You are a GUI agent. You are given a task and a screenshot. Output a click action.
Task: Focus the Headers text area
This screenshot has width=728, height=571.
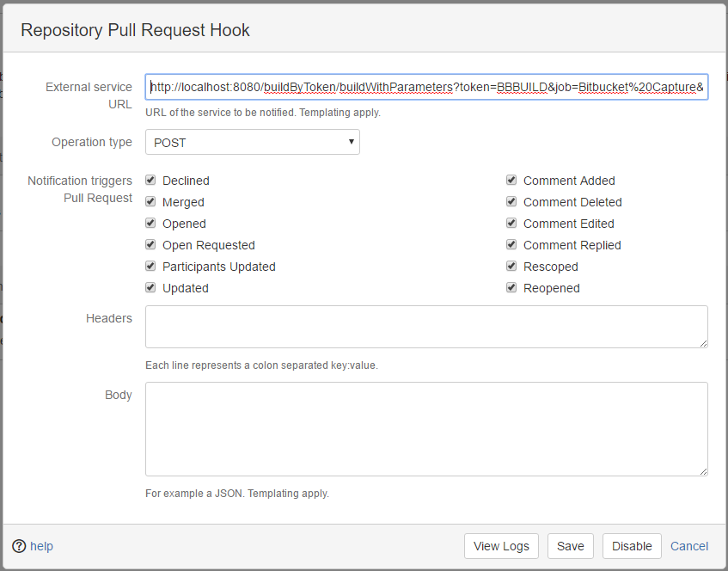[426, 327]
